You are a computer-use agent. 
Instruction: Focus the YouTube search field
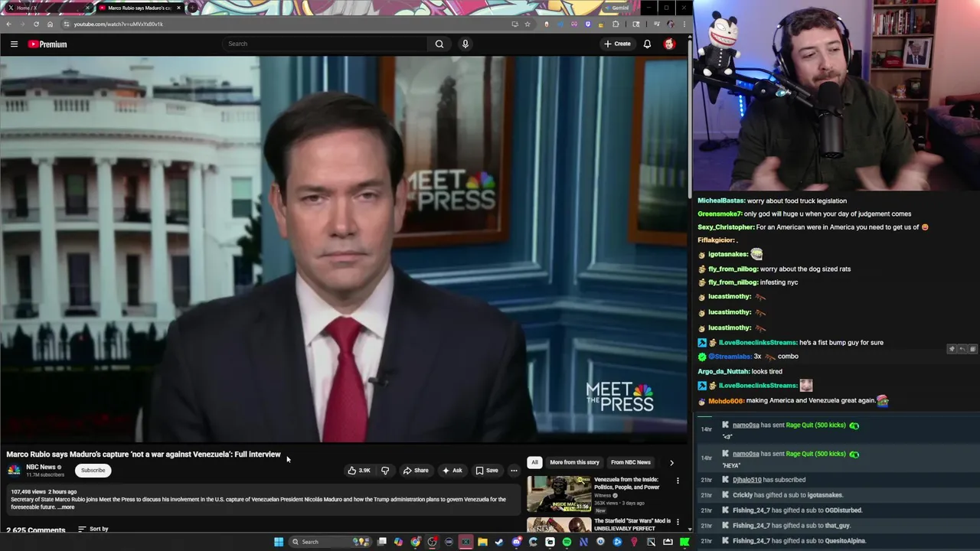325,44
